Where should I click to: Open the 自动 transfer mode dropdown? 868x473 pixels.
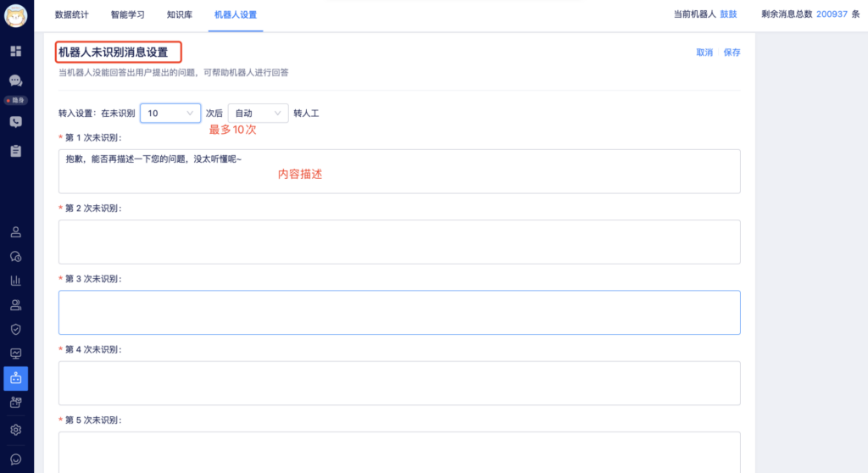point(258,113)
